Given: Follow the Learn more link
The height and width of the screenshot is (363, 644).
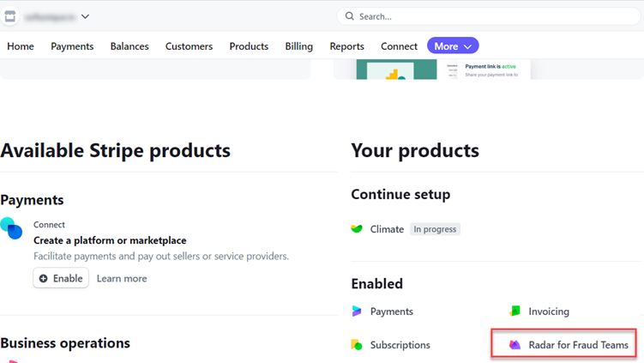Looking at the screenshot, I should pyautogui.click(x=122, y=278).
